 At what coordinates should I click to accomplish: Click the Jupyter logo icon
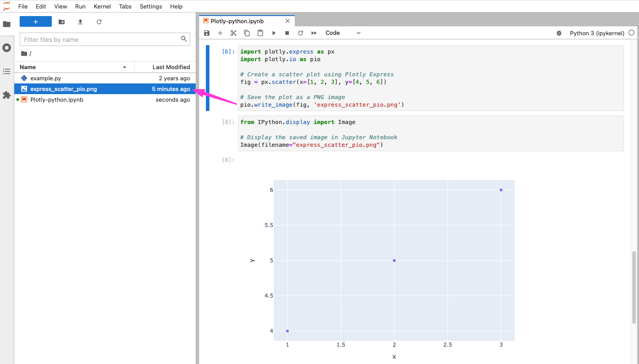(6, 6)
